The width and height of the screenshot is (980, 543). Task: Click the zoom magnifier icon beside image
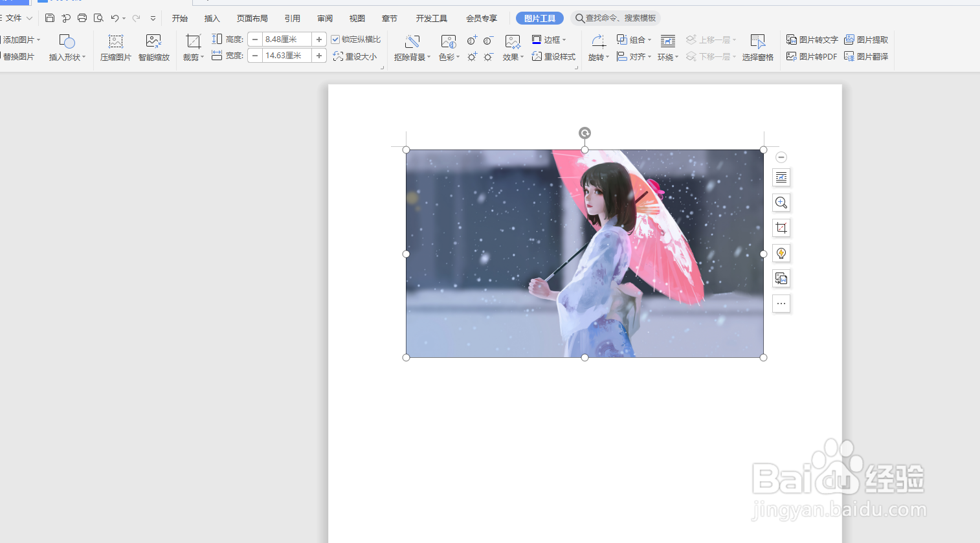(781, 203)
